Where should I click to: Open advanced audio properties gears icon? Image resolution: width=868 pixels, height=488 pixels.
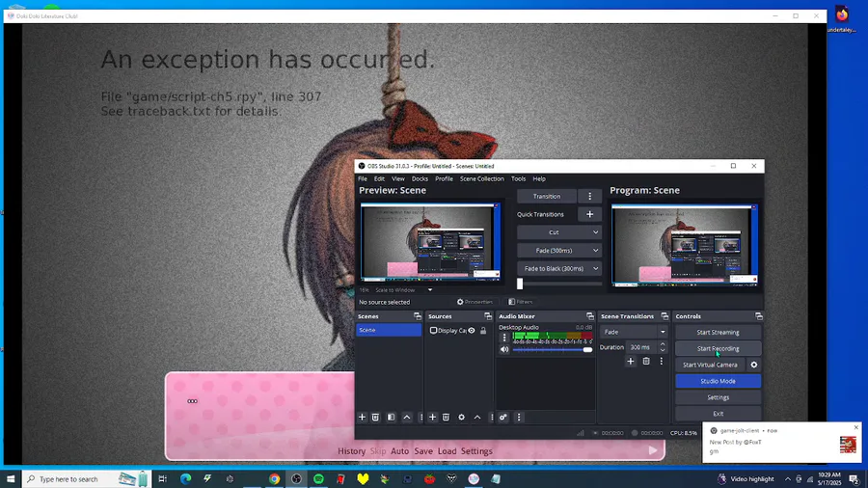[503, 418]
